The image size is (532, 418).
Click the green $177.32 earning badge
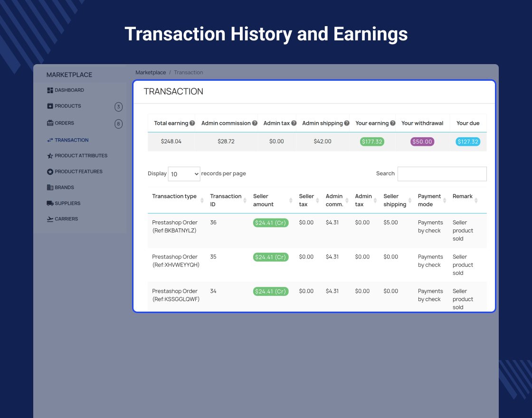(372, 142)
